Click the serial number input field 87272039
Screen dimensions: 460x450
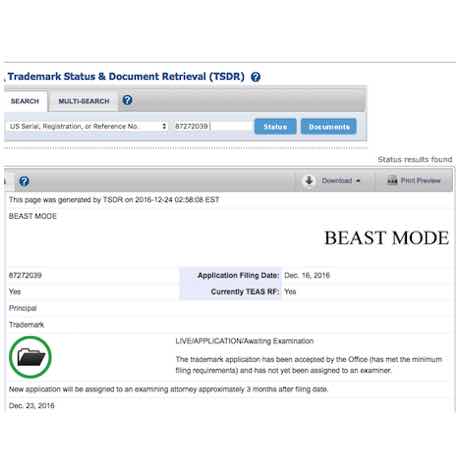click(x=212, y=126)
